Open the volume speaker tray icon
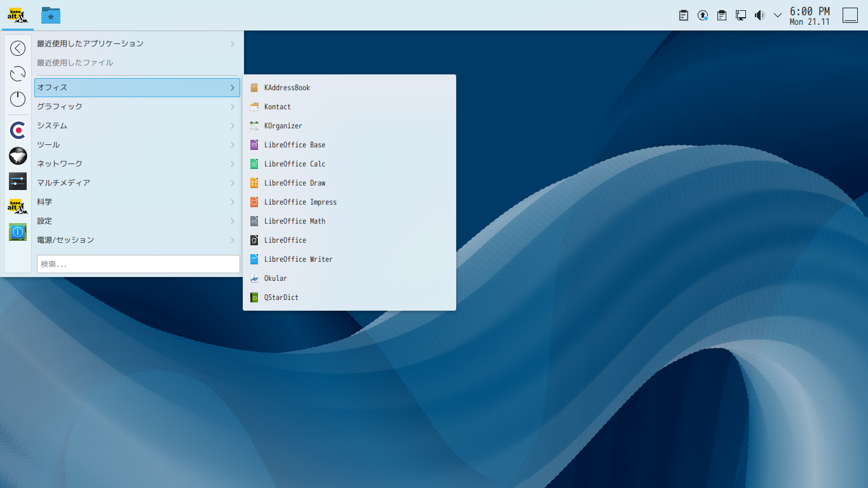Viewport: 868px width, 488px height. click(759, 15)
